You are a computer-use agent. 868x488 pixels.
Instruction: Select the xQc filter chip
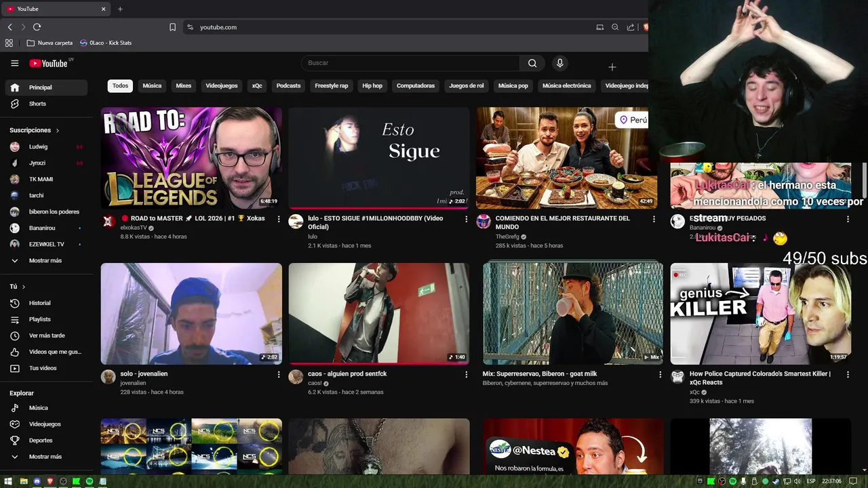(257, 86)
